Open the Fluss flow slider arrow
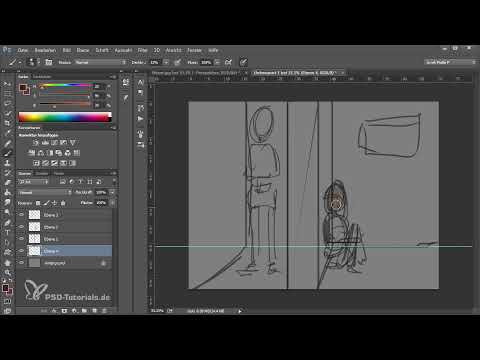Viewport: 480px width, 360px height. (217, 62)
